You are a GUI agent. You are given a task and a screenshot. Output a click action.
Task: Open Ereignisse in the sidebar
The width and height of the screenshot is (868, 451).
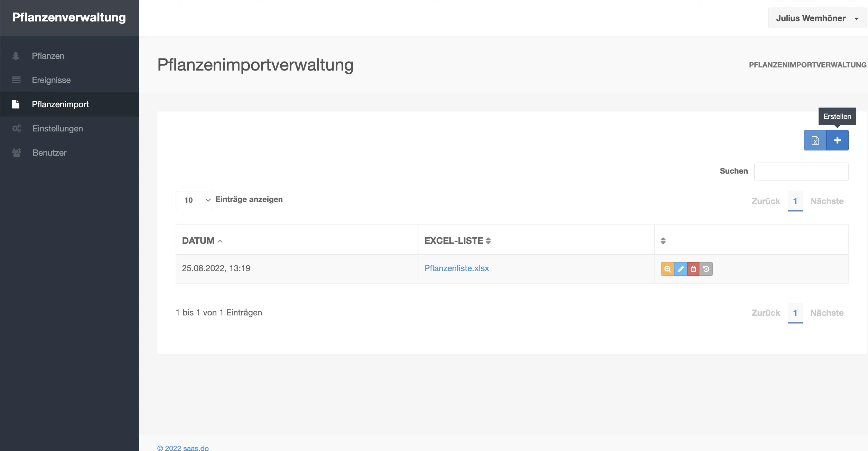51,80
